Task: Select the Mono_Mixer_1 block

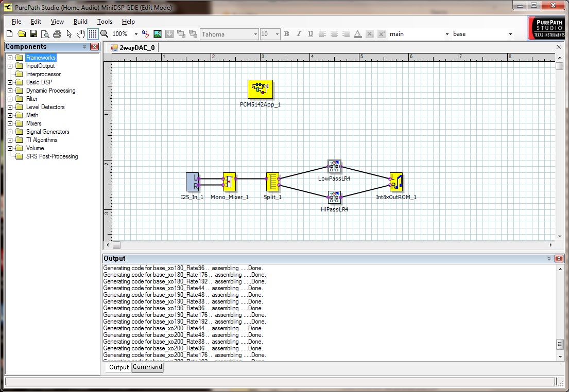Action: [229, 182]
